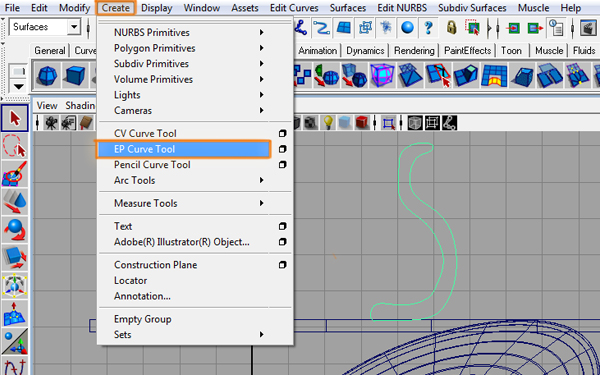Activate the Select tool arrow in toolbox
Screen dimensions: 600x375
(15, 118)
